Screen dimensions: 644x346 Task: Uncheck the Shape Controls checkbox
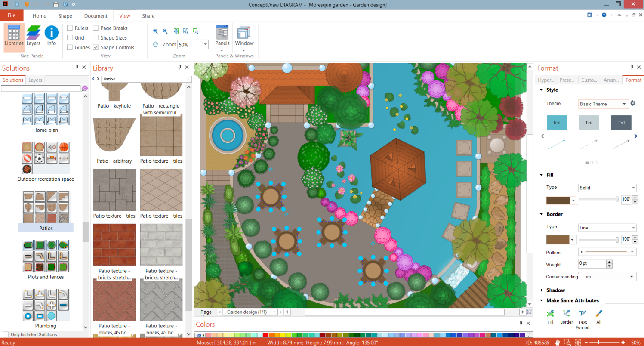tap(96, 48)
